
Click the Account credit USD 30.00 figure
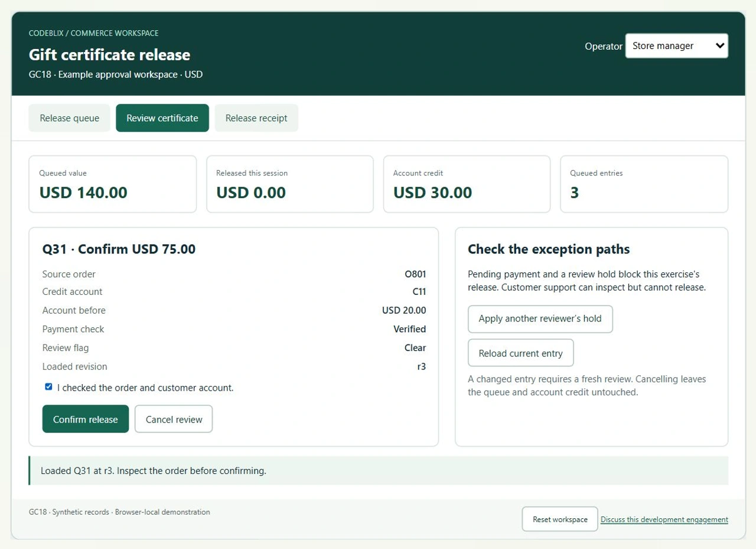[x=433, y=193]
